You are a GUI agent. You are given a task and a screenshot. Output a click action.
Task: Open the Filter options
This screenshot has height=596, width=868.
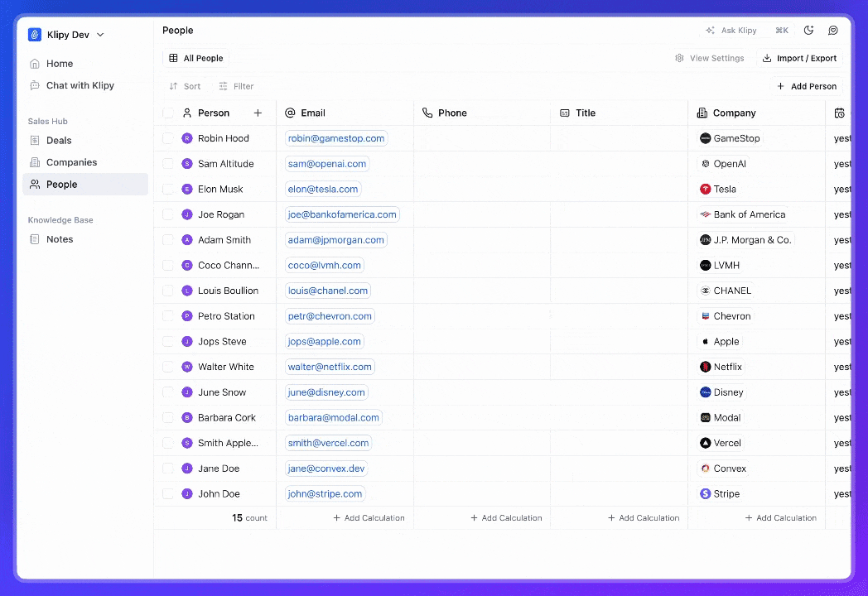(x=236, y=86)
